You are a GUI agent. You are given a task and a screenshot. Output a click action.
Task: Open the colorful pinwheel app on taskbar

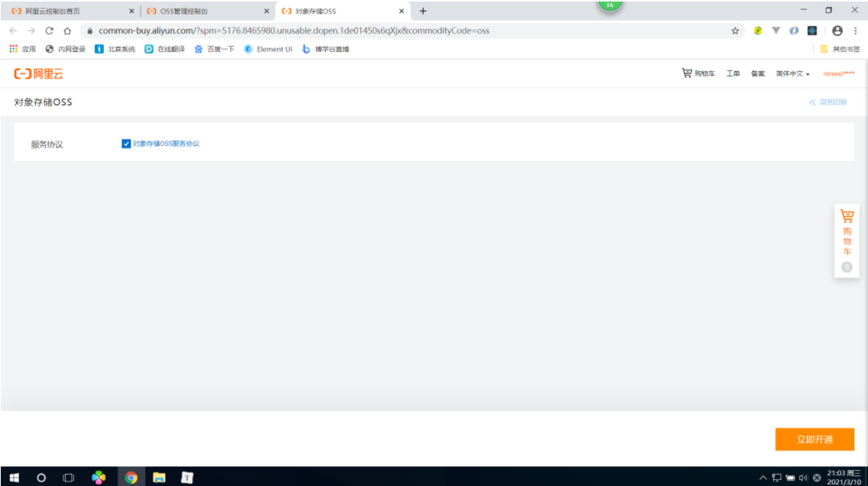(99, 477)
